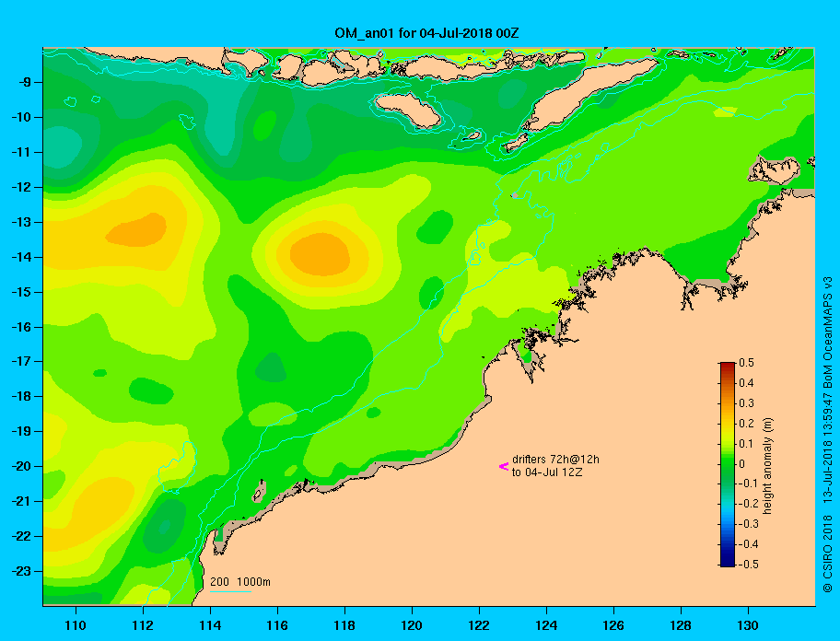Viewport: 840px width, 641px height.
Task: Click the magenta drifter arrow marker
Action: [x=504, y=466]
